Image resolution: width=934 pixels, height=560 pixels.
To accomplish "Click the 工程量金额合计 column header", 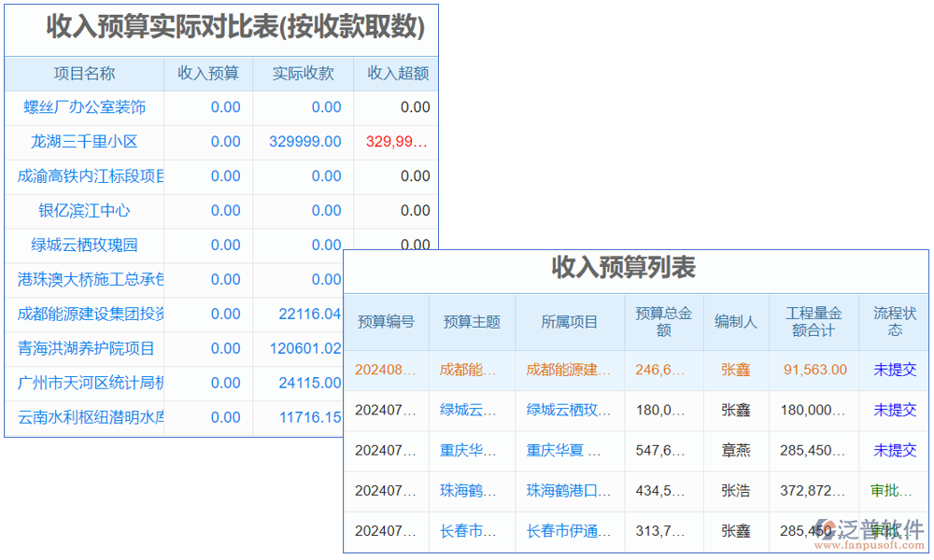I will (x=813, y=321).
